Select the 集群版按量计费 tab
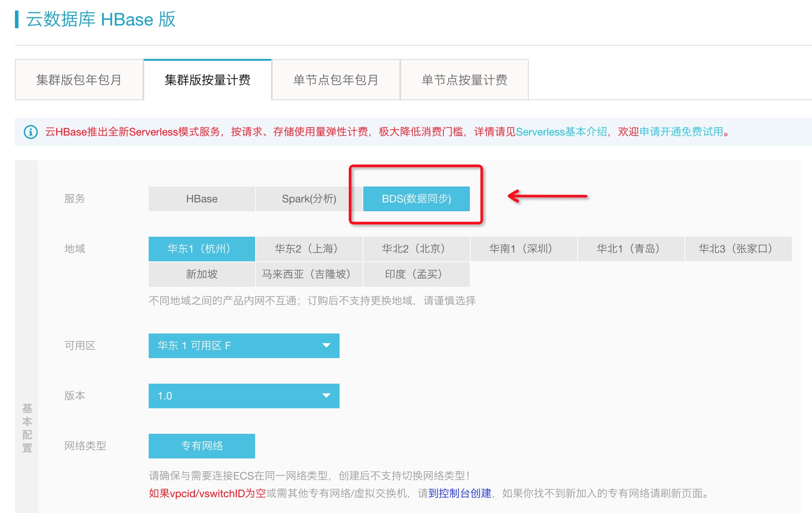812x513 pixels. click(x=208, y=80)
